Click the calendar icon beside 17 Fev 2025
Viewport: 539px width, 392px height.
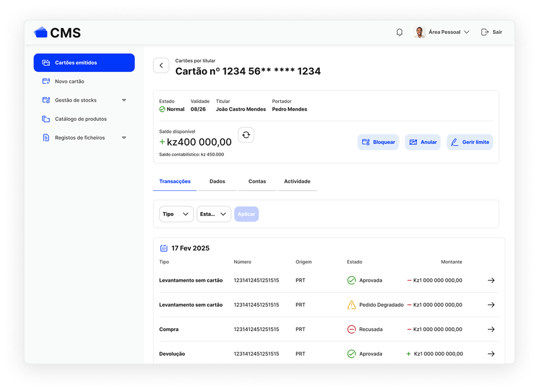164,248
